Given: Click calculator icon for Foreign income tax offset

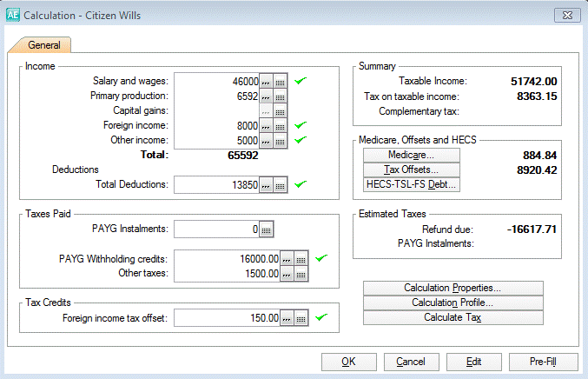Looking at the screenshot, I should point(301,319).
